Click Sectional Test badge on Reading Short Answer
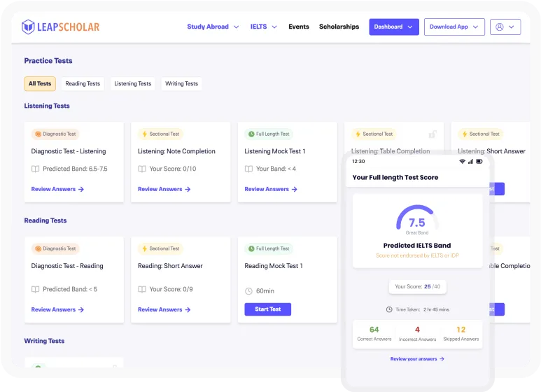Screen dimensions: 541x392 click(x=161, y=248)
